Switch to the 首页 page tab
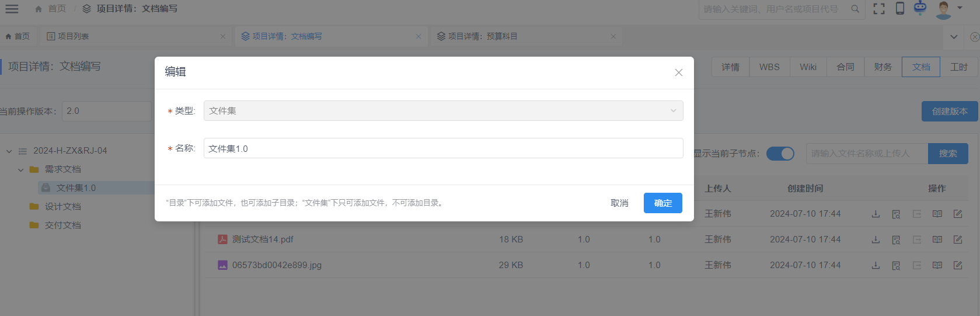Image resolution: width=980 pixels, height=316 pixels. pos(18,36)
